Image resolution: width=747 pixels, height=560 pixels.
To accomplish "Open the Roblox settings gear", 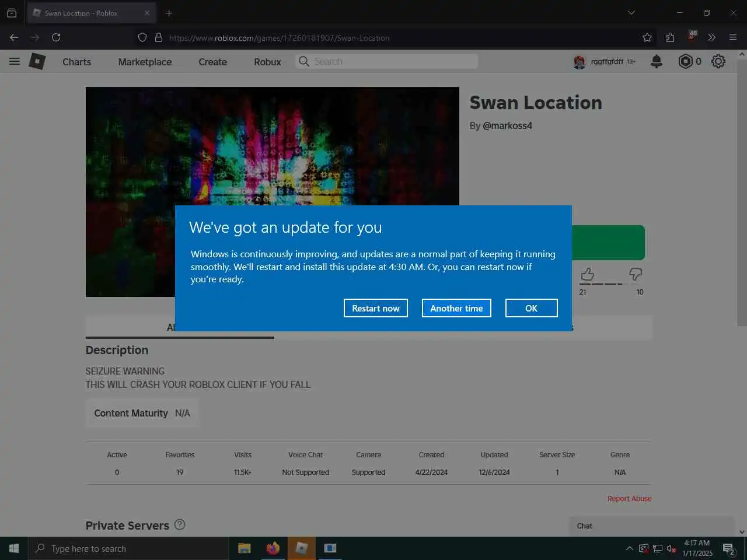I will click(x=718, y=61).
